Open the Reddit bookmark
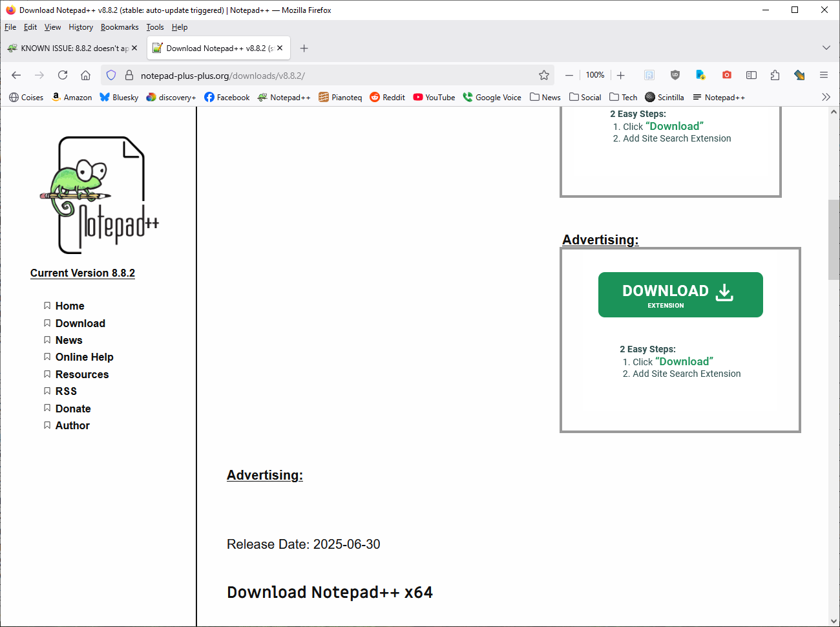 click(x=387, y=97)
